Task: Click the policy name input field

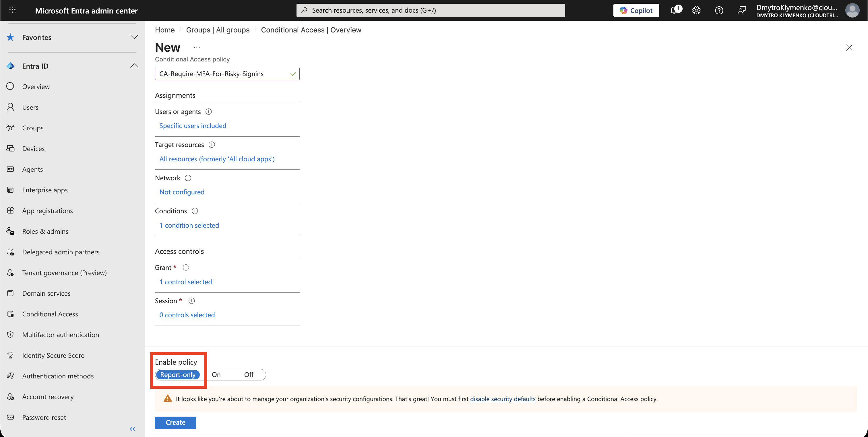Action: [227, 74]
